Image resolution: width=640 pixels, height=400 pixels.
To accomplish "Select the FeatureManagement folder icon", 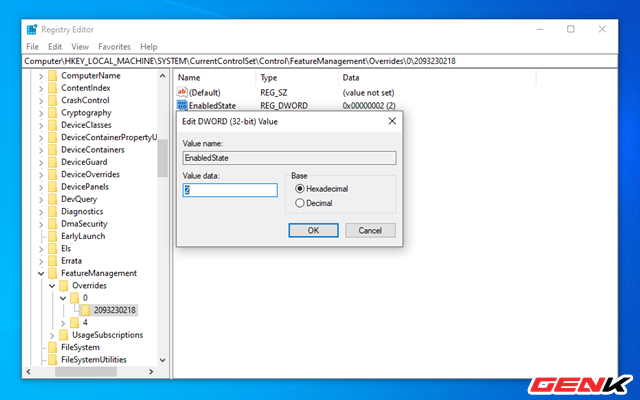I will click(x=53, y=273).
